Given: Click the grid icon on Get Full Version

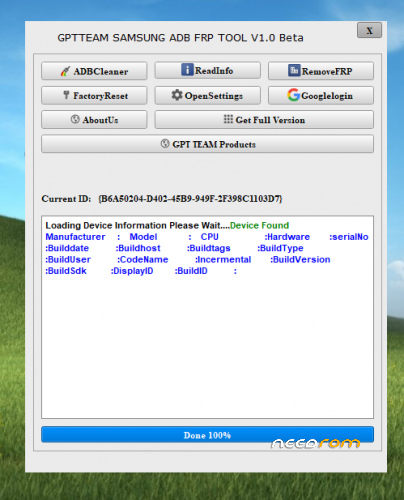Looking at the screenshot, I should point(228,119).
